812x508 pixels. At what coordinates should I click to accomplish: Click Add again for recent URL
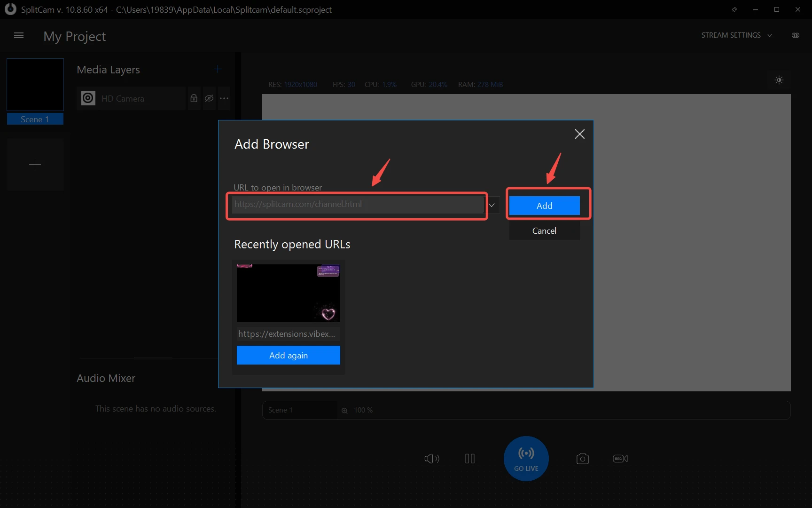(x=288, y=355)
